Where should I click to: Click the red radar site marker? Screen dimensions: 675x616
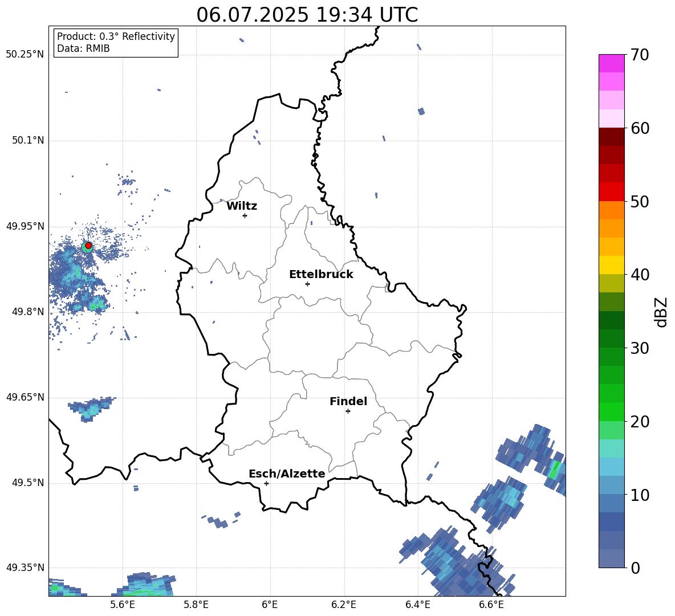click(88, 246)
